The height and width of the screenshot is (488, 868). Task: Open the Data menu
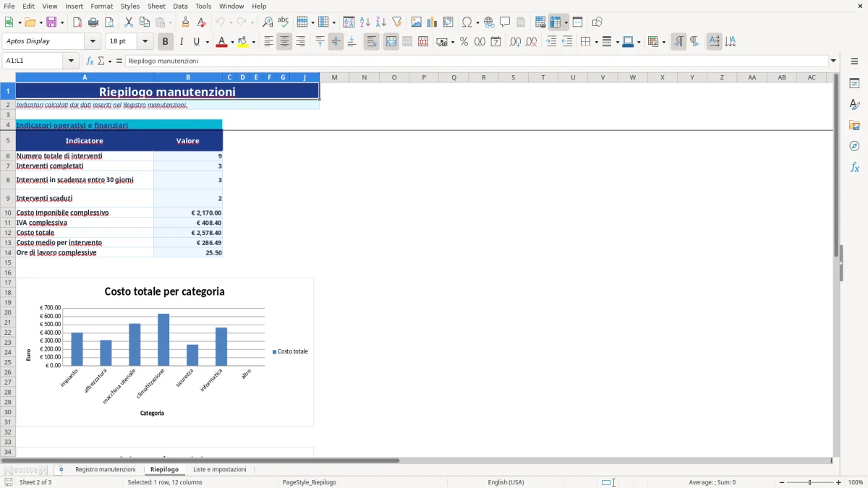[180, 6]
